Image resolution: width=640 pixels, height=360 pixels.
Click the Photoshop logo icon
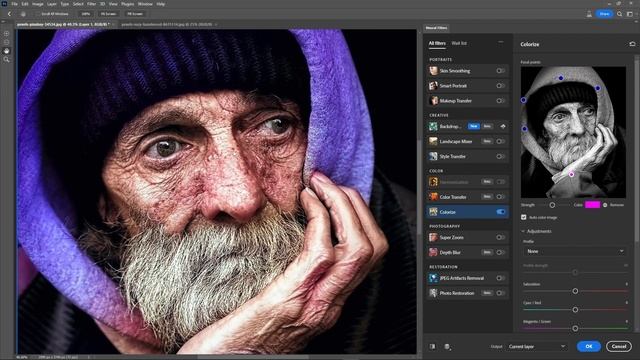[x=4, y=4]
